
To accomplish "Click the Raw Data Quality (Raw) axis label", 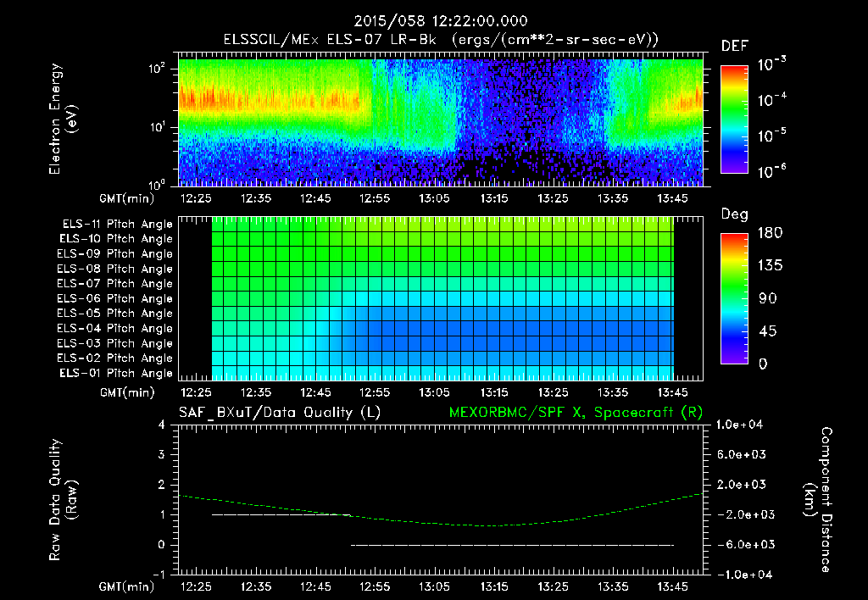I will (x=63, y=500).
